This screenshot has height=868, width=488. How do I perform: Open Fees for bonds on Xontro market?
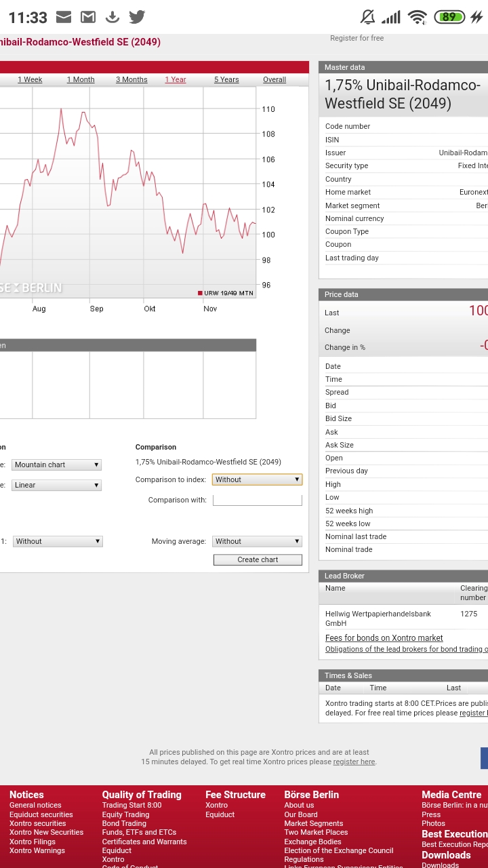tap(384, 637)
